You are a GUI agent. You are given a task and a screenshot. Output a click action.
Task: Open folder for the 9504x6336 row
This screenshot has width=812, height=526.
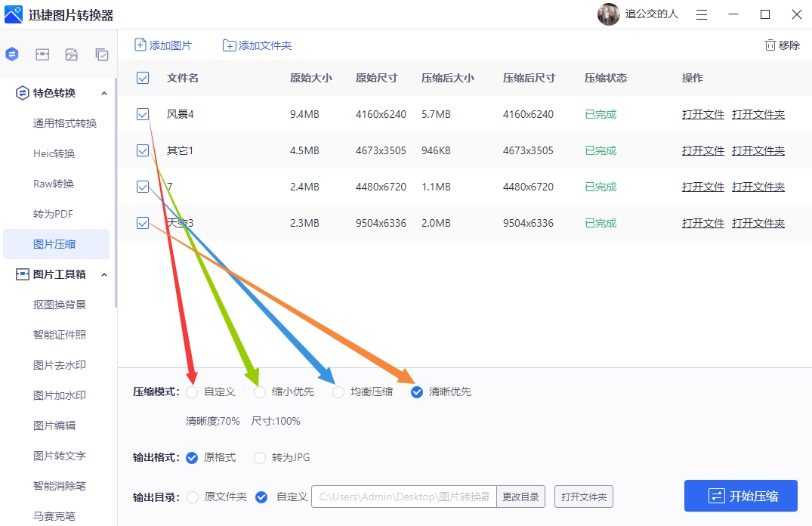point(758,223)
